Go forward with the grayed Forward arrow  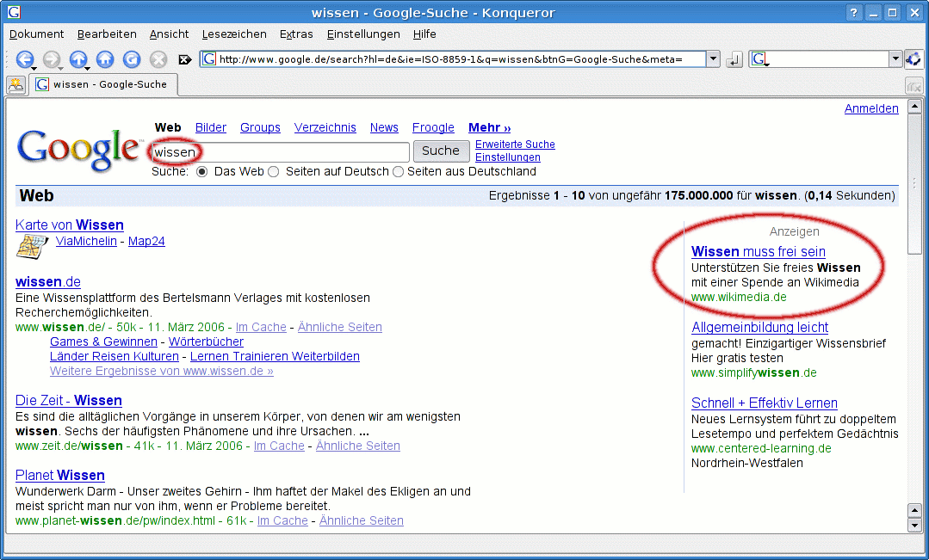pyautogui.click(x=52, y=59)
